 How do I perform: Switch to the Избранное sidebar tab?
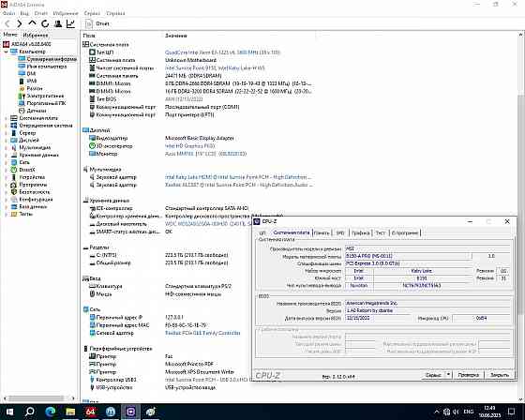(x=36, y=35)
